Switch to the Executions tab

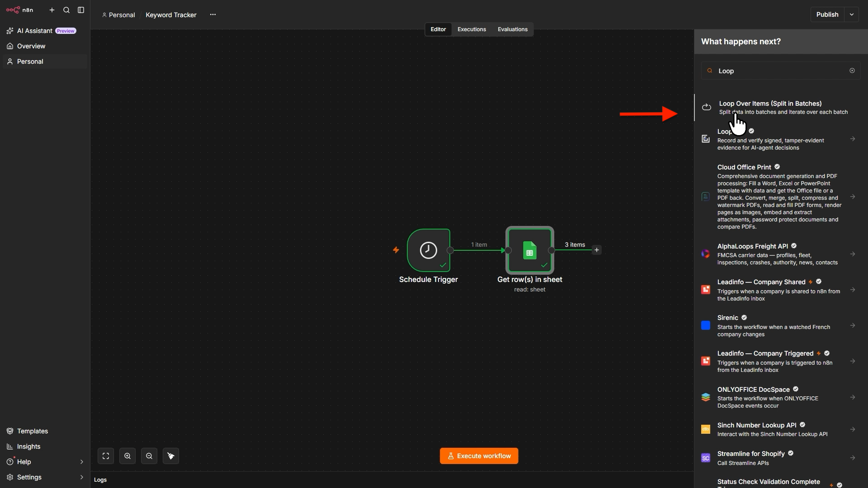tap(472, 29)
